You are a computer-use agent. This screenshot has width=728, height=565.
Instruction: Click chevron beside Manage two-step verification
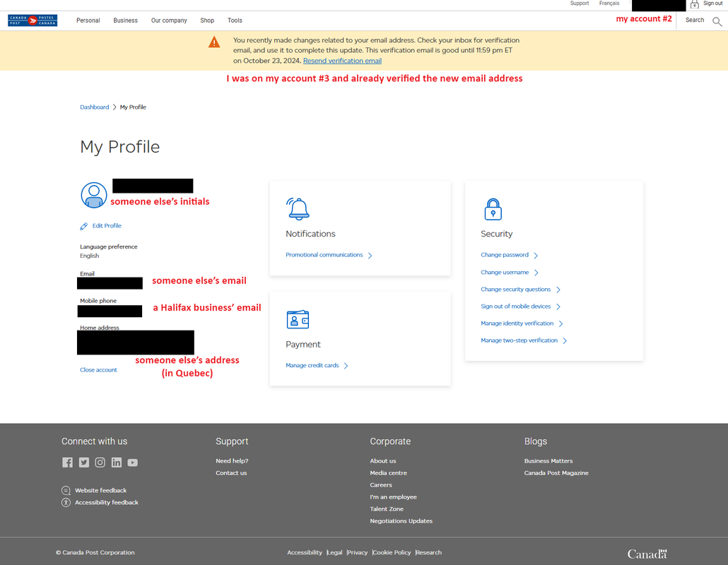click(x=565, y=341)
